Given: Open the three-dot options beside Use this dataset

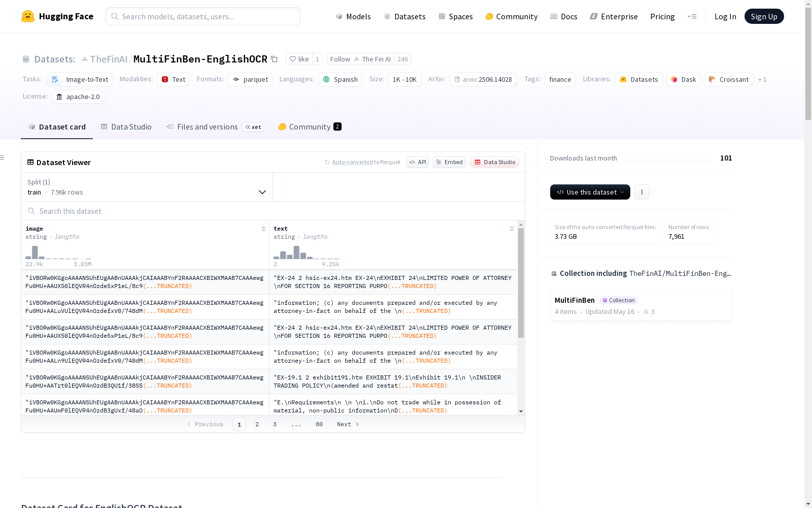Looking at the screenshot, I should point(642,192).
